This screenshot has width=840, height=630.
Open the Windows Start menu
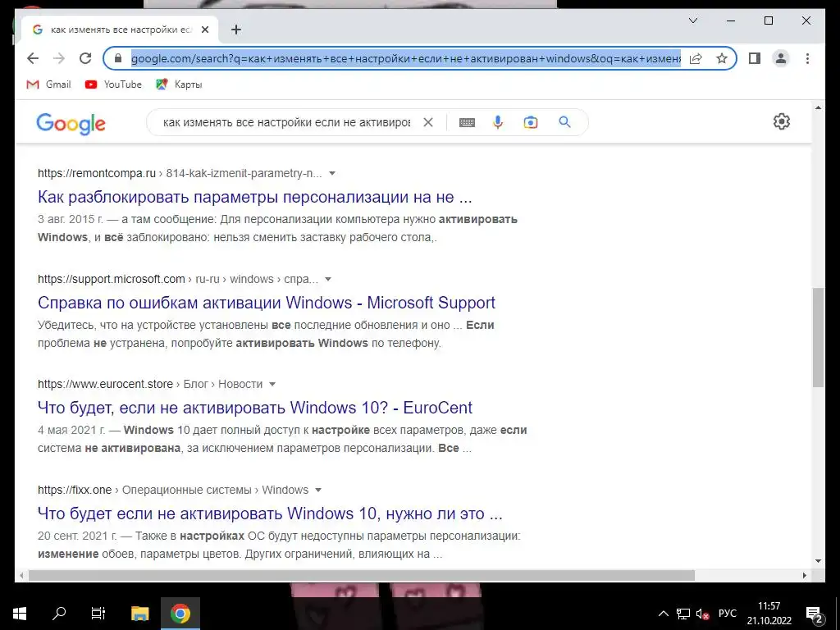[20, 614]
